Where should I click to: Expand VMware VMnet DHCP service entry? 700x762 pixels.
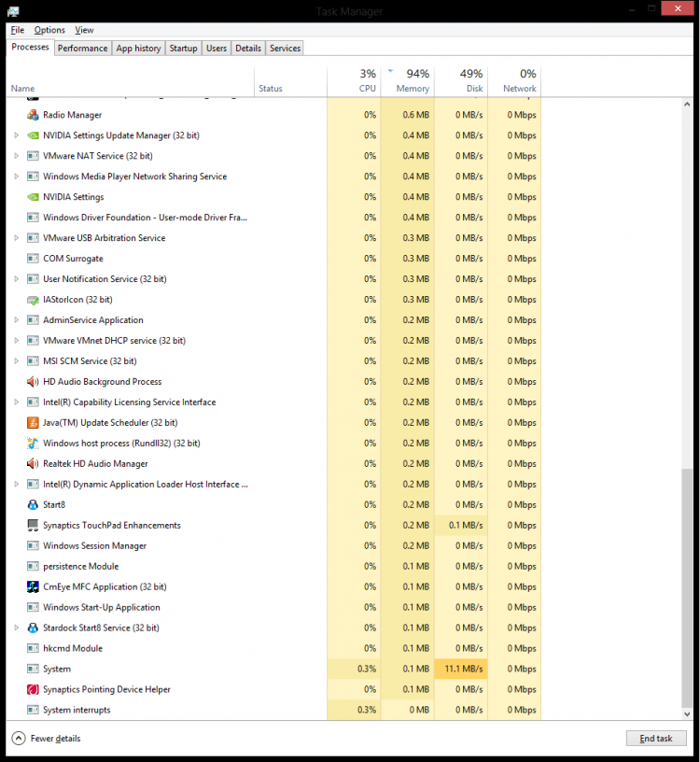pyautogui.click(x=16, y=341)
